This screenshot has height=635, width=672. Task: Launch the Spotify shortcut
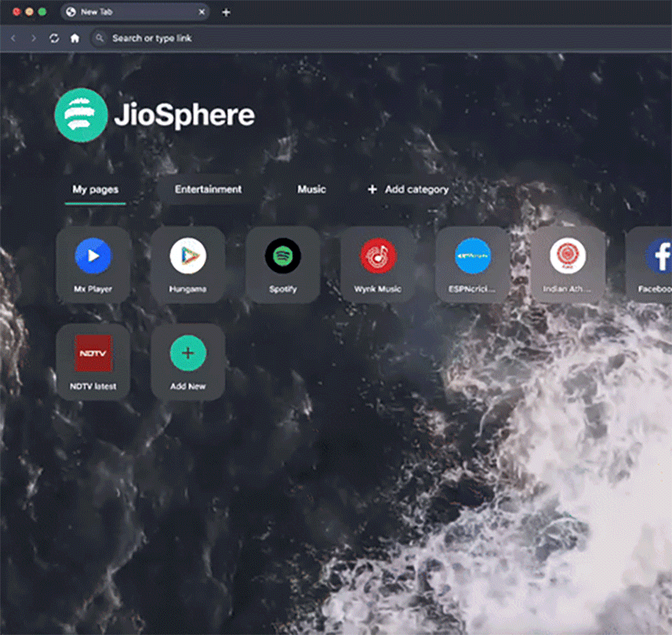point(283,265)
